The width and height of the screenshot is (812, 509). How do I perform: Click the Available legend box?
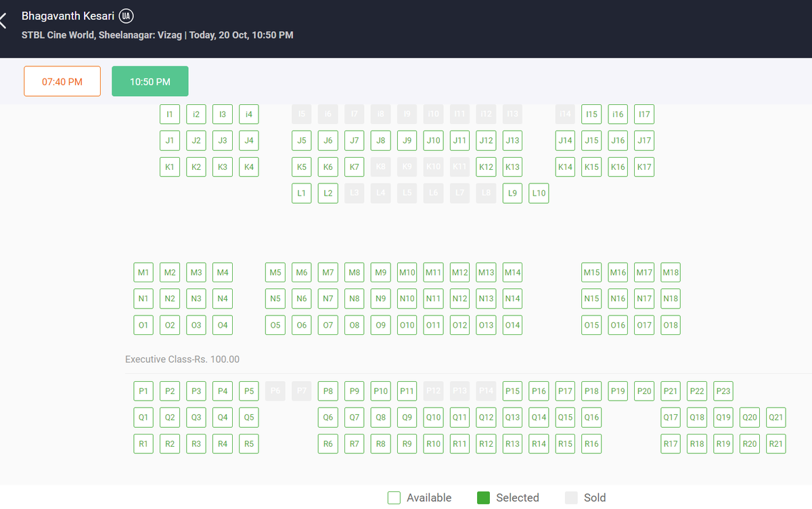pyautogui.click(x=394, y=497)
